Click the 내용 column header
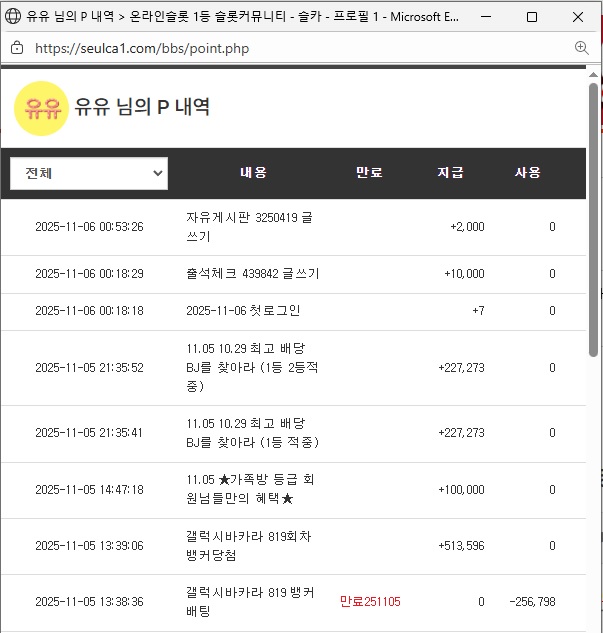The width and height of the screenshot is (603, 633). click(x=253, y=173)
